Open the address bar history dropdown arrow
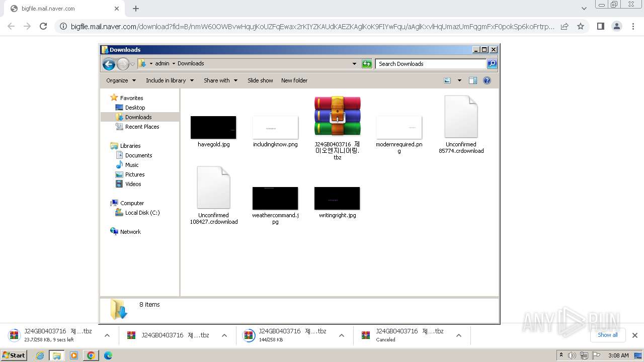The image size is (644, 362). [x=354, y=64]
